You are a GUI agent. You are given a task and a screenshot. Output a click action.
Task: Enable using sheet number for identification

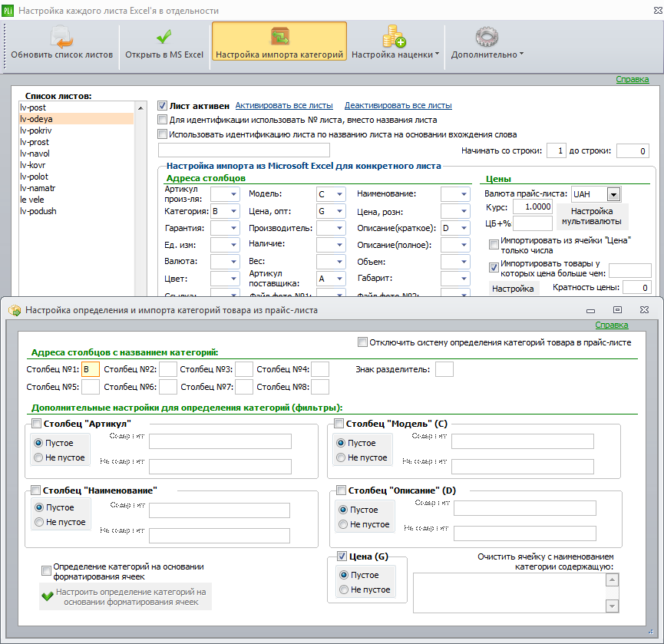coord(162,120)
